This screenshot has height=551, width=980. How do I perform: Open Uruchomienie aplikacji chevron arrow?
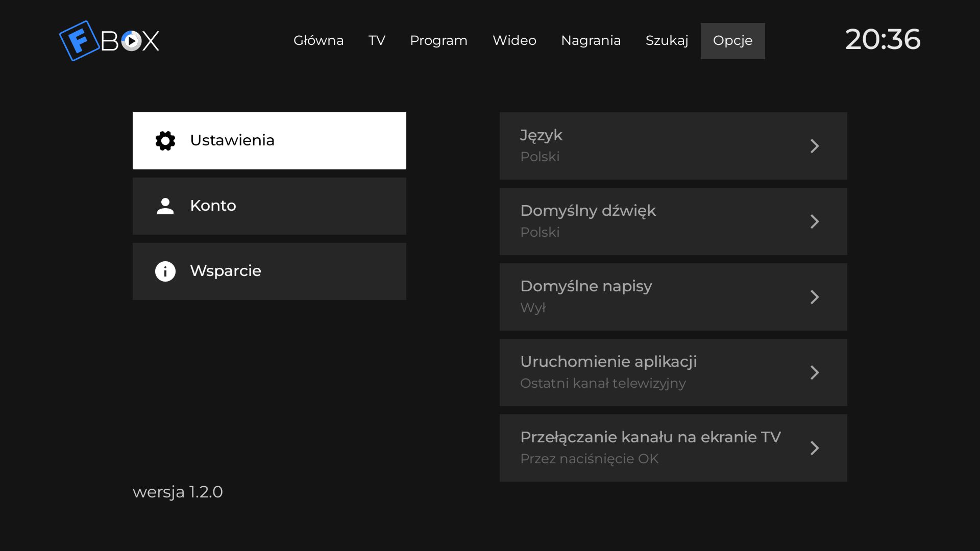tap(815, 372)
